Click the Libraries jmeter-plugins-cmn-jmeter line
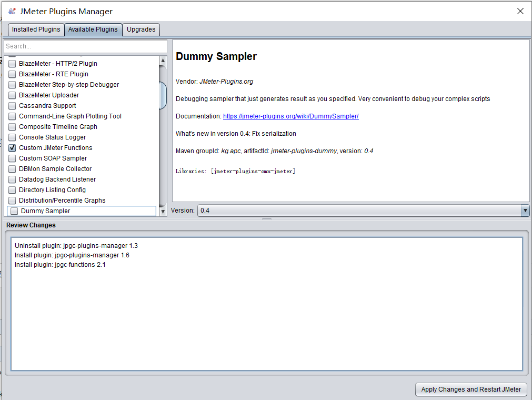Viewport: 532px width, 400px height. pyautogui.click(x=235, y=171)
